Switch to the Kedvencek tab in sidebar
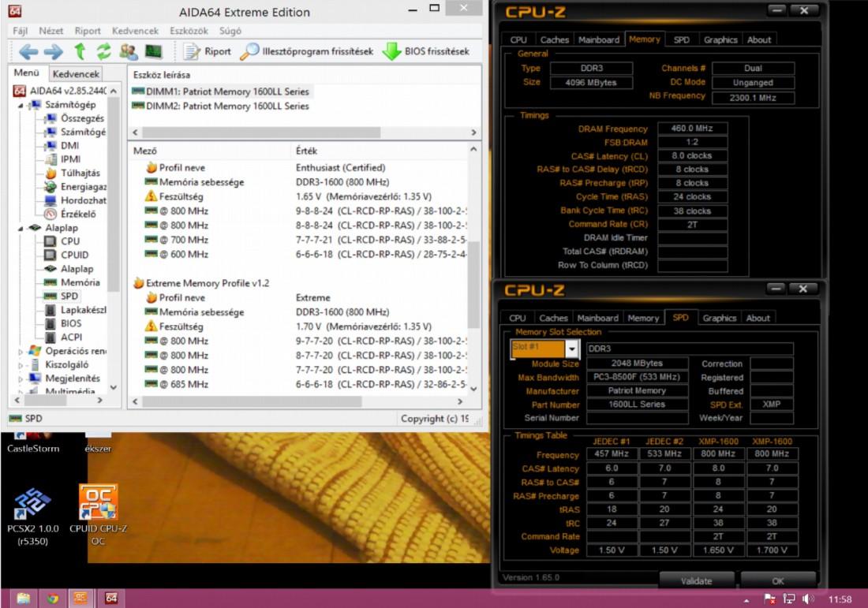The width and height of the screenshot is (868, 608). [x=76, y=73]
